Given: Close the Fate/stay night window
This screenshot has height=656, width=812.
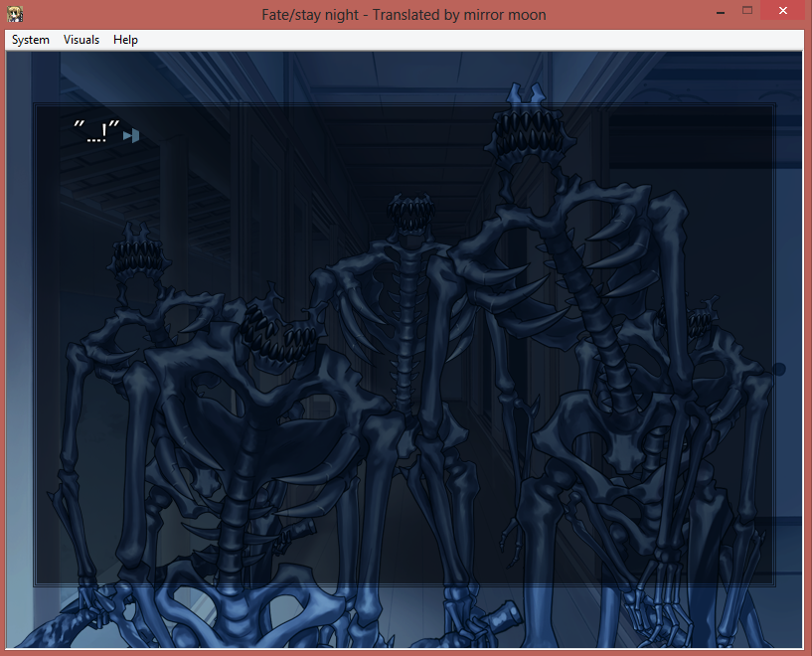Looking at the screenshot, I should 783,10.
